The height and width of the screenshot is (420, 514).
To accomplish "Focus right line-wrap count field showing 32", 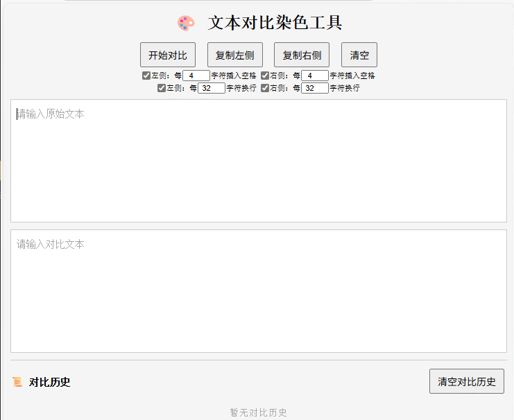I will [315, 88].
